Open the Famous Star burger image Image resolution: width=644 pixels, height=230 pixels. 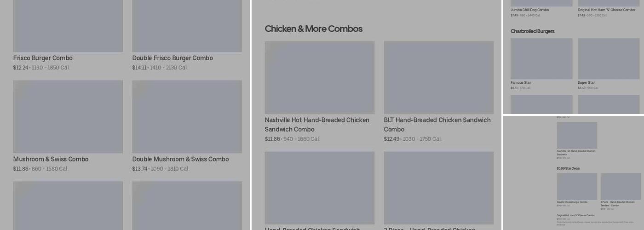[541, 58]
